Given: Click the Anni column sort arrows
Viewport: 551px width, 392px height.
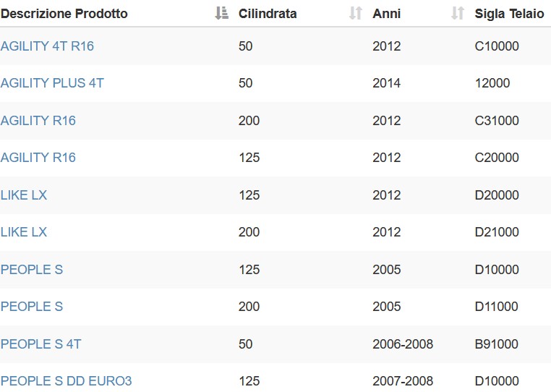Looking at the screenshot, I should (458, 13).
